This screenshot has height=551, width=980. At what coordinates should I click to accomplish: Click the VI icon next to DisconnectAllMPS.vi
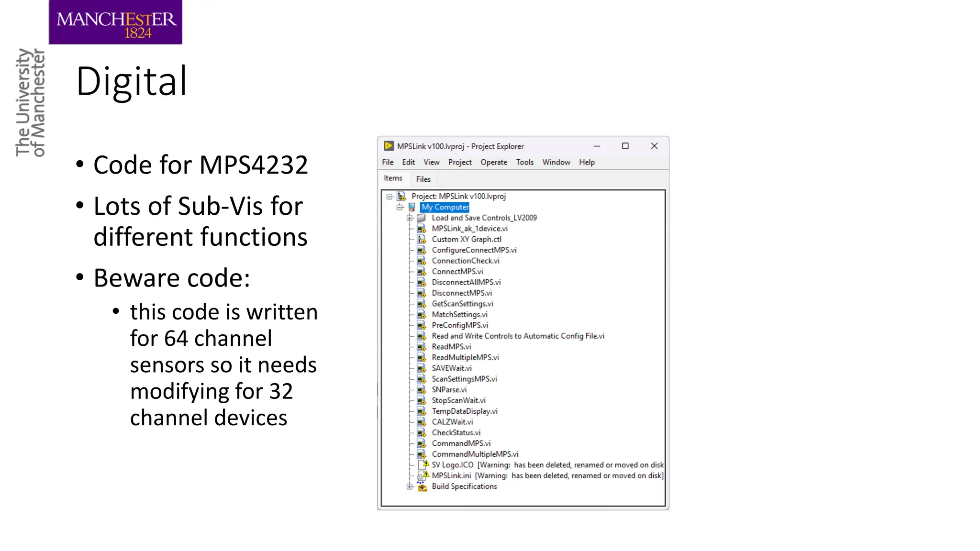[422, 282]
